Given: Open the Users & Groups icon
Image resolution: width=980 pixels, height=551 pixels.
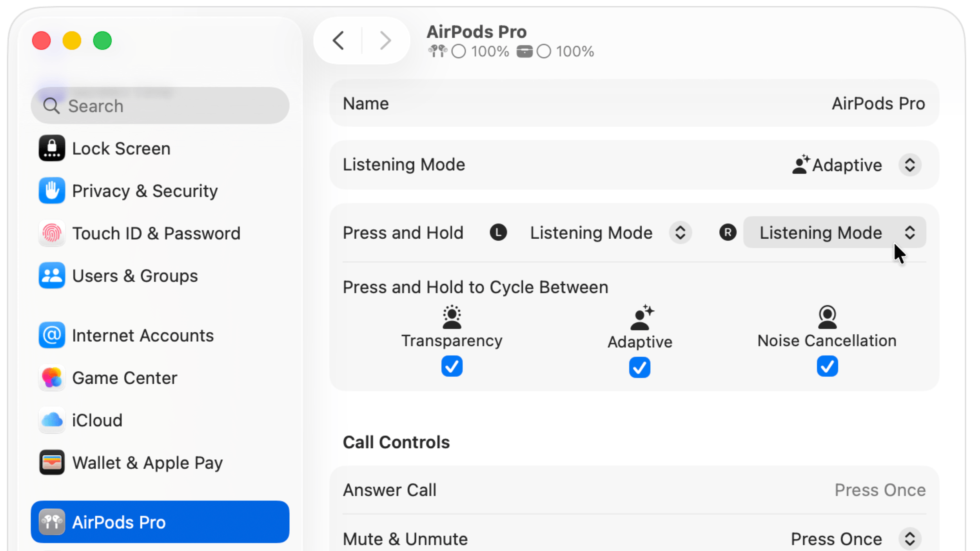Looking at the screenshot, I should point(52,275).
